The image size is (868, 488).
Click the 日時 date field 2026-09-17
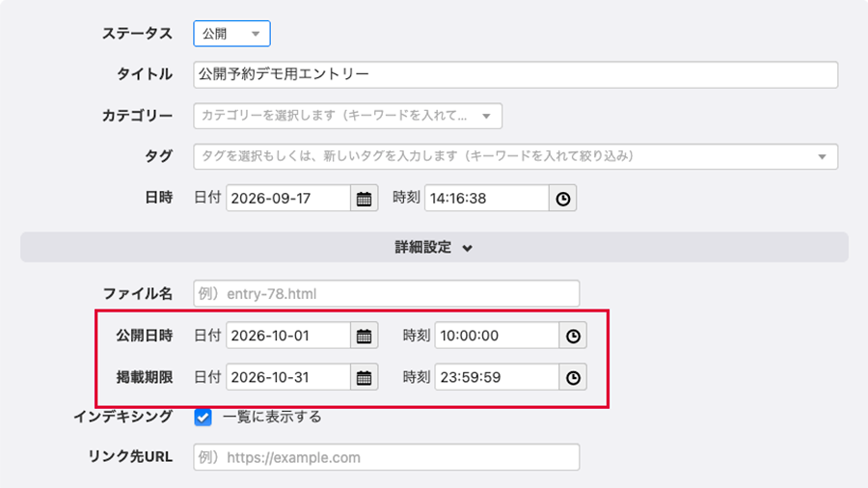pyautogui.click(x=288, y=198)
